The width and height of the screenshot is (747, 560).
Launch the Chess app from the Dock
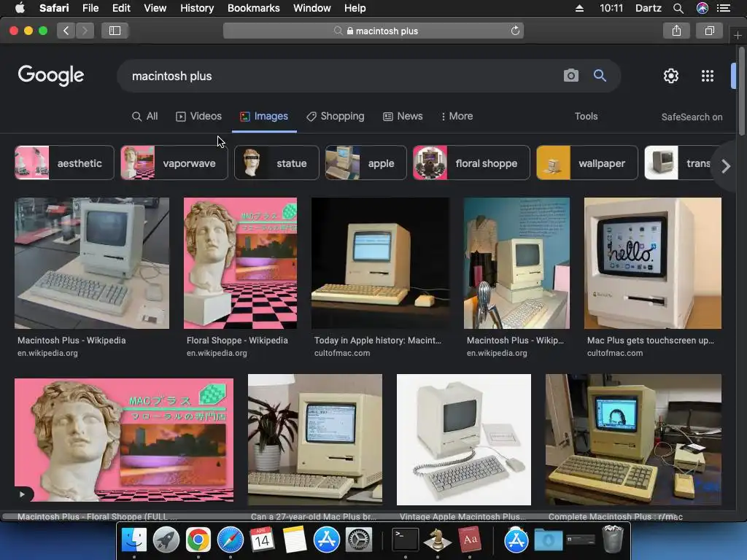click(438, 540)
